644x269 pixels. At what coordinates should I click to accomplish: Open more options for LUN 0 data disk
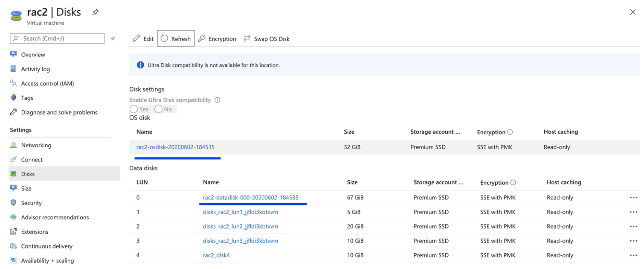633,198
